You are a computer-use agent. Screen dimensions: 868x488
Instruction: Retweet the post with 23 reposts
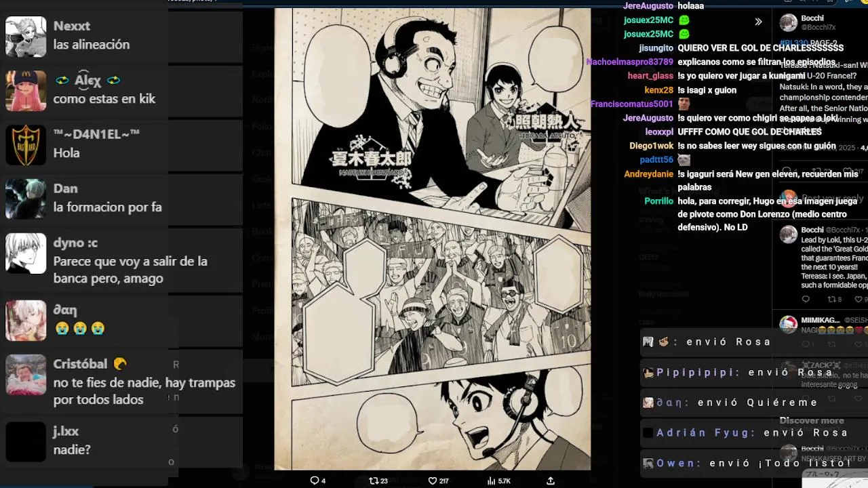pyautogui.click(x=373, y=481)
